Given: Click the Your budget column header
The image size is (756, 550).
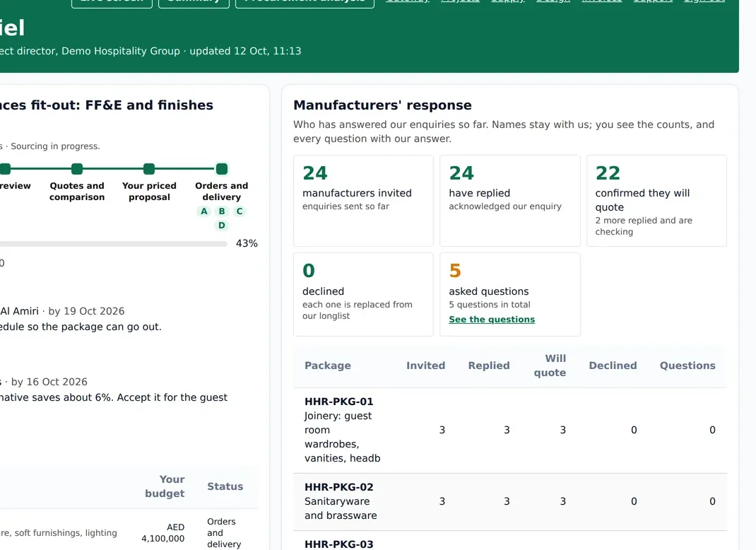Looking at the screenshot, I should tap(165, 486).
